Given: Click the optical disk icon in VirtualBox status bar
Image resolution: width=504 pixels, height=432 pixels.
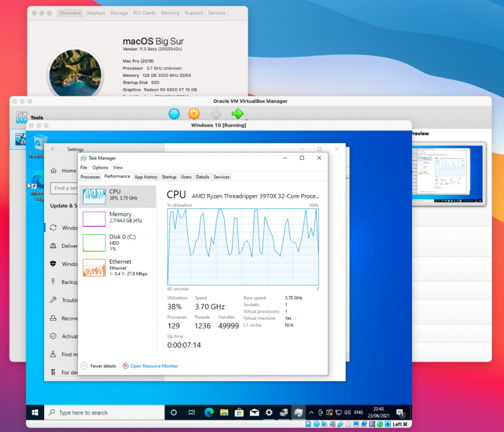Looking at the screenshot, I should pyautogui.click(x=316, y=424).
